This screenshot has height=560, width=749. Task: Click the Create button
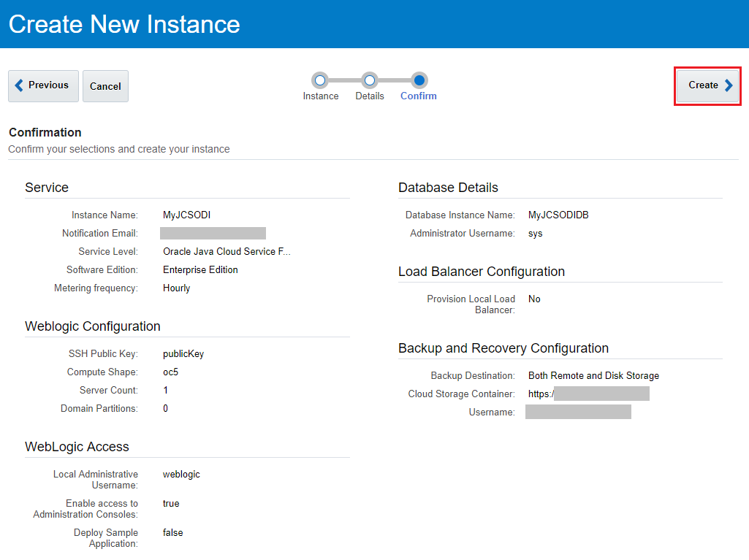pyautogui.click(x=709, y=85)
